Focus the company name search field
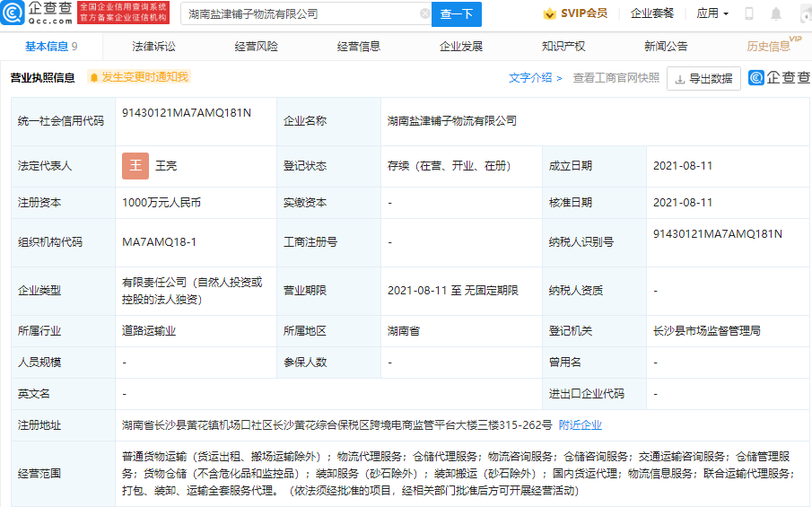 [x=299, y=14]
